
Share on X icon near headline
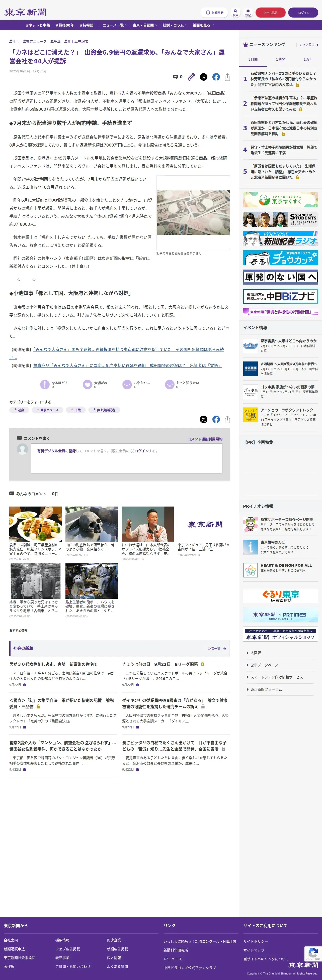[203, 77]
